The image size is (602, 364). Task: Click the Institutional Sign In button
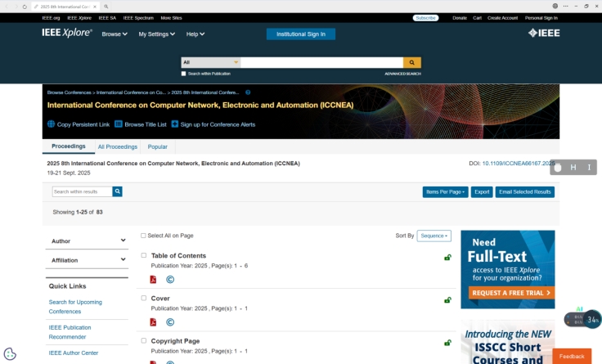300,34
